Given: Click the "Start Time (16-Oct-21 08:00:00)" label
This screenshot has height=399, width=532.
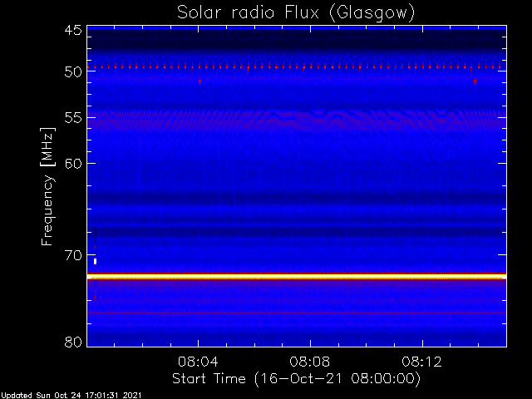Looking at the screenshot, I should click(296, 379).
